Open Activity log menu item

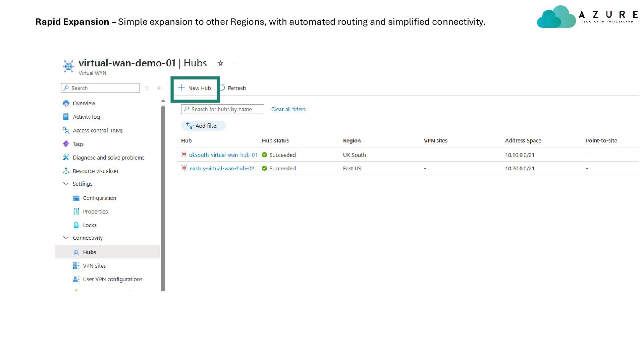click(86, 117)
